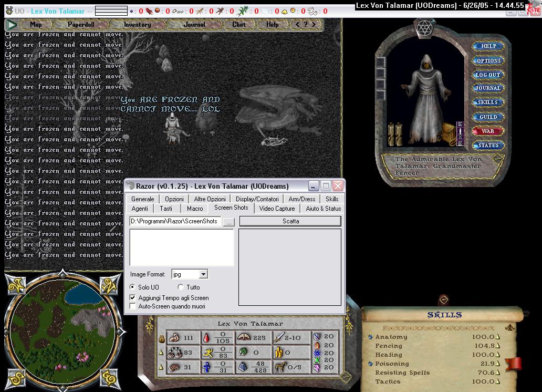Click the Anatomy skill use gem

pos(370,337)
